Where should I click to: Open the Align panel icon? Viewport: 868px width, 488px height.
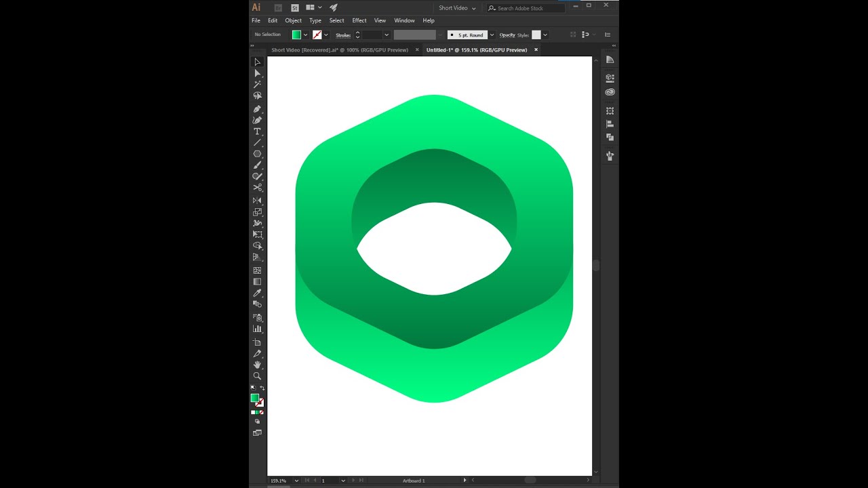point(610,124)
